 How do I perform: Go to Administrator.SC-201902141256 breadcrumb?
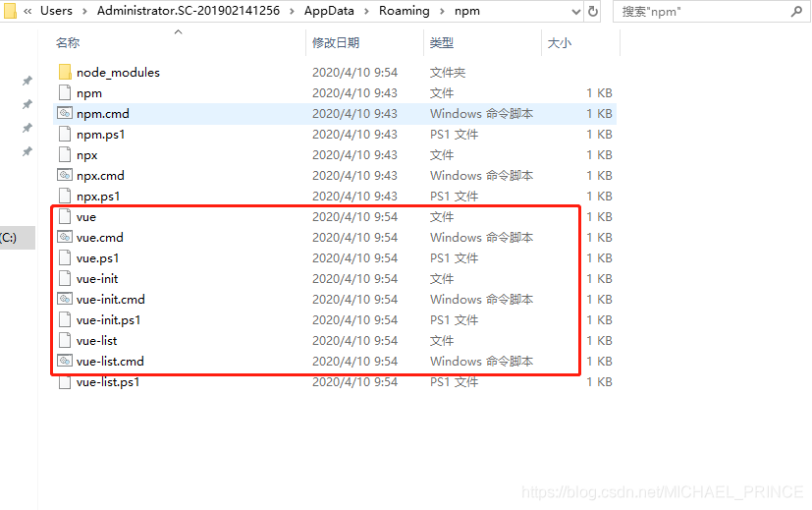(189, 11)
